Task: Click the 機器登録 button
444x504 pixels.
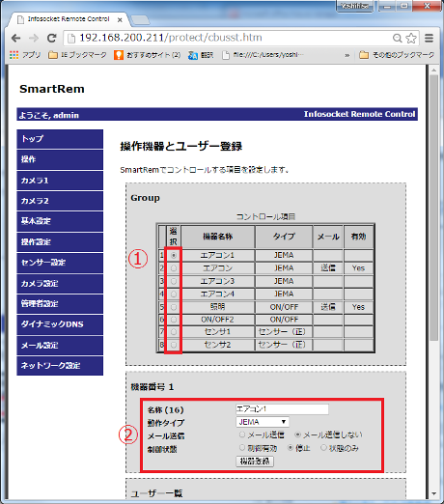Action: (255, 462)
